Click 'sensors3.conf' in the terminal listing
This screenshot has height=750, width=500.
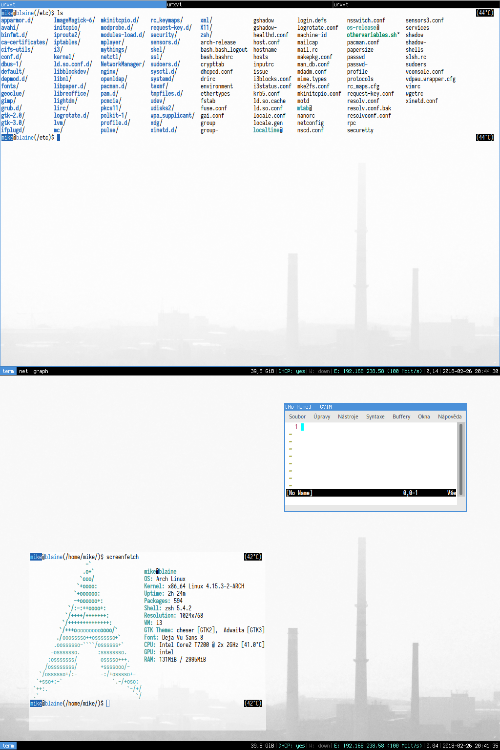click(424, 20)
